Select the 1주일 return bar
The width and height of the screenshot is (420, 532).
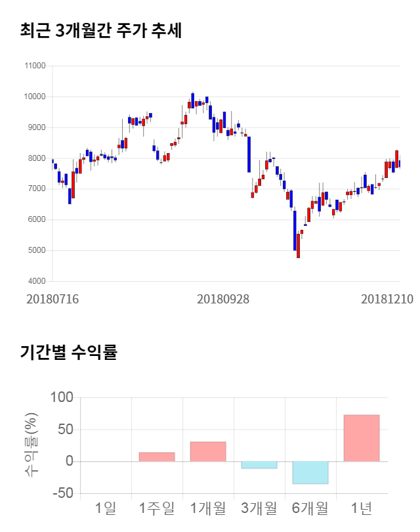tap(157, 456)
